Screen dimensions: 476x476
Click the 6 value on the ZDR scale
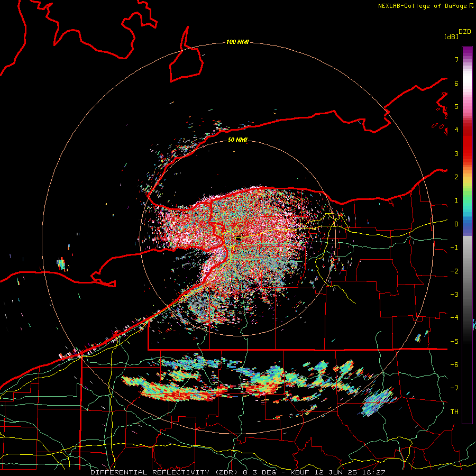pyautogui.click(x=456, y=83)
